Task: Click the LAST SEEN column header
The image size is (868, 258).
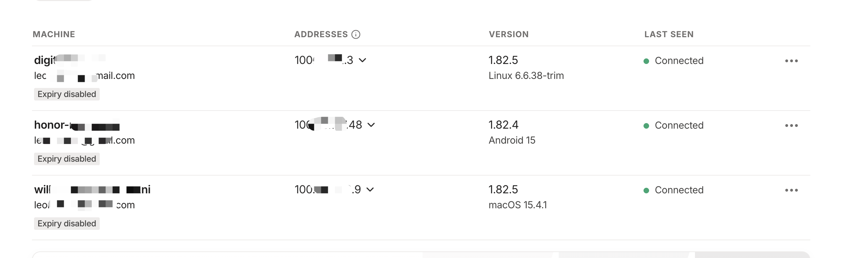Action: click(x=669, y=34)
